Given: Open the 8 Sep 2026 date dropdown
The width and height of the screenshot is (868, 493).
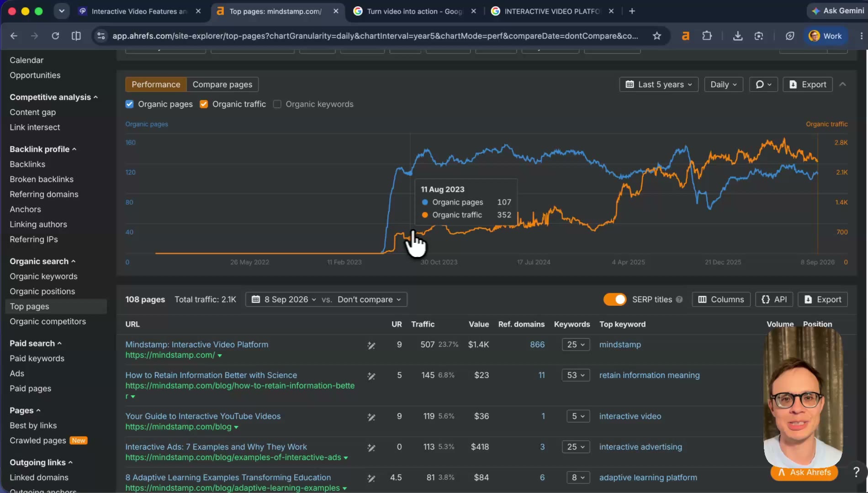Looking at the screenshot, I should 284,299.
